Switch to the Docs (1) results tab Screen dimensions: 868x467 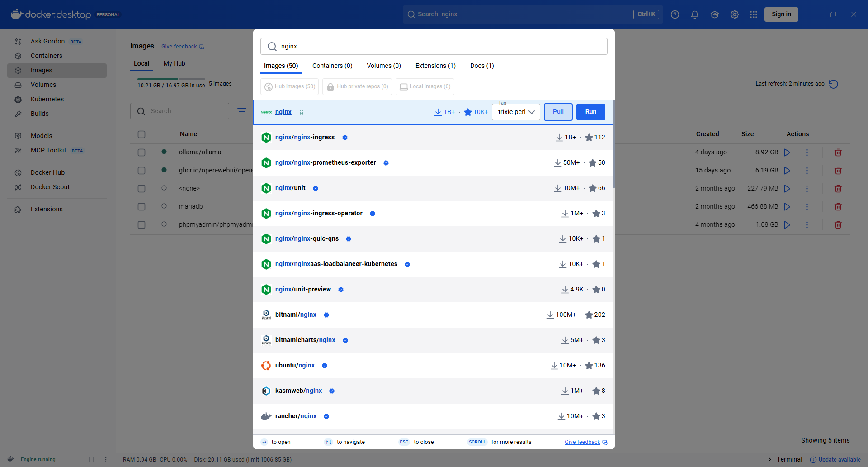(x=482, y=66)
